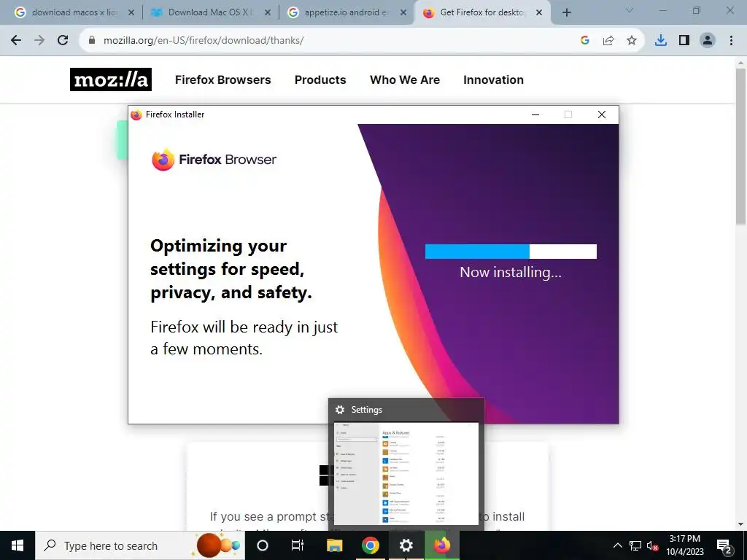Click the 'Now installing...' text
Screen dimensions: 747x560
pos(511,273)
